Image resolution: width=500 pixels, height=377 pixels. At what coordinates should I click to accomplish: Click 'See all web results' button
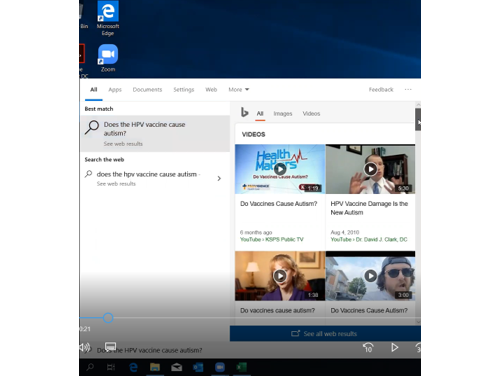coord(325,334)
